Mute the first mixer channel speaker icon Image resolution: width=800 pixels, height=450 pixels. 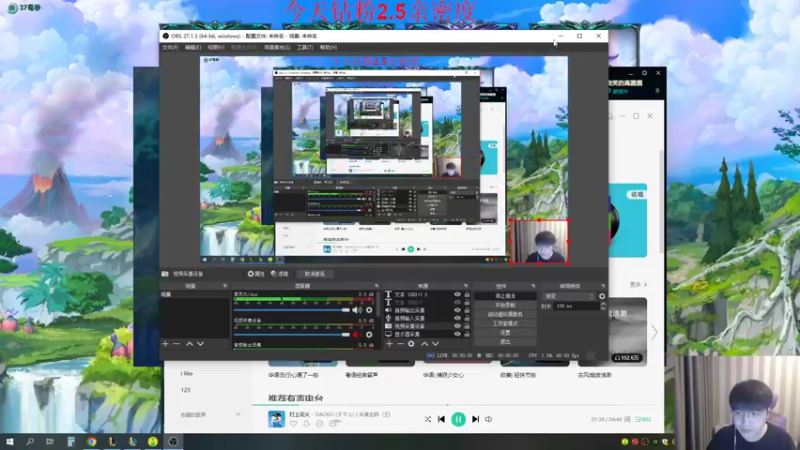pos(357,310)
